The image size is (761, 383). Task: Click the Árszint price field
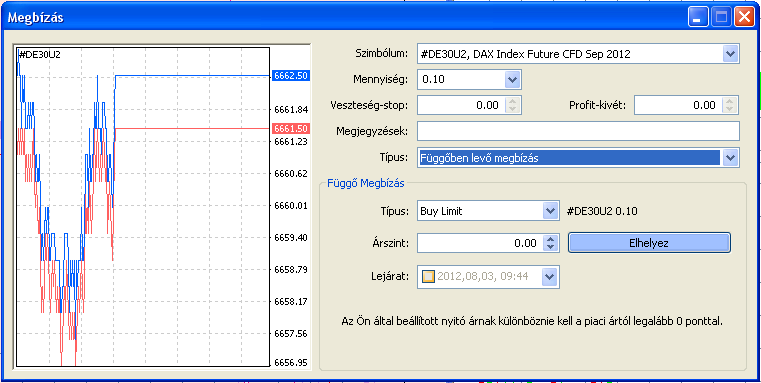480,243
